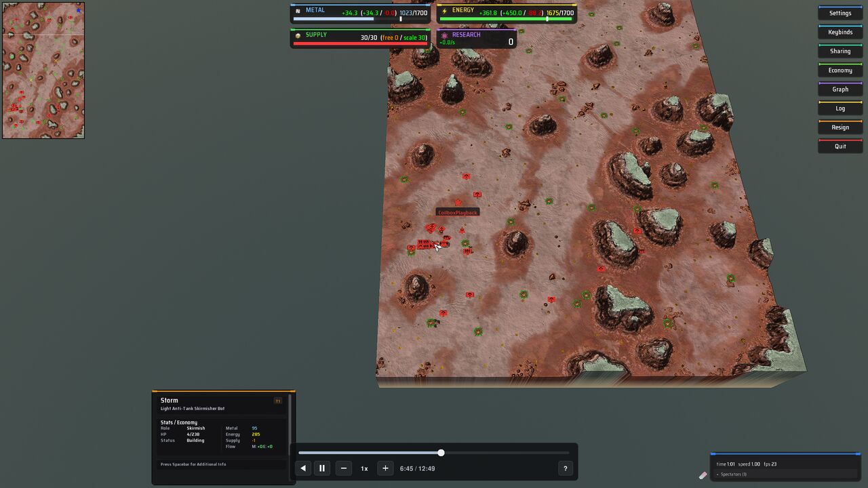The image size is (868, 488).
Task: Open the game Log
Action: point(840,108)
